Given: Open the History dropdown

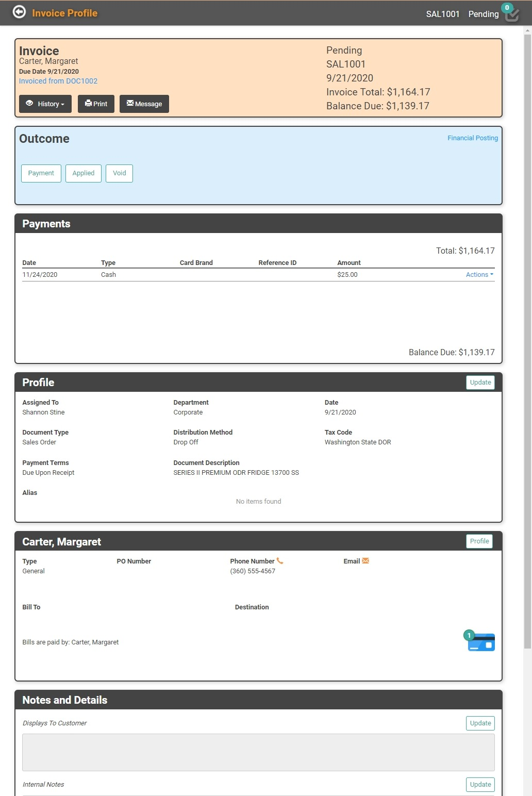Looking at the screenshot, I should tap(45, 104).
